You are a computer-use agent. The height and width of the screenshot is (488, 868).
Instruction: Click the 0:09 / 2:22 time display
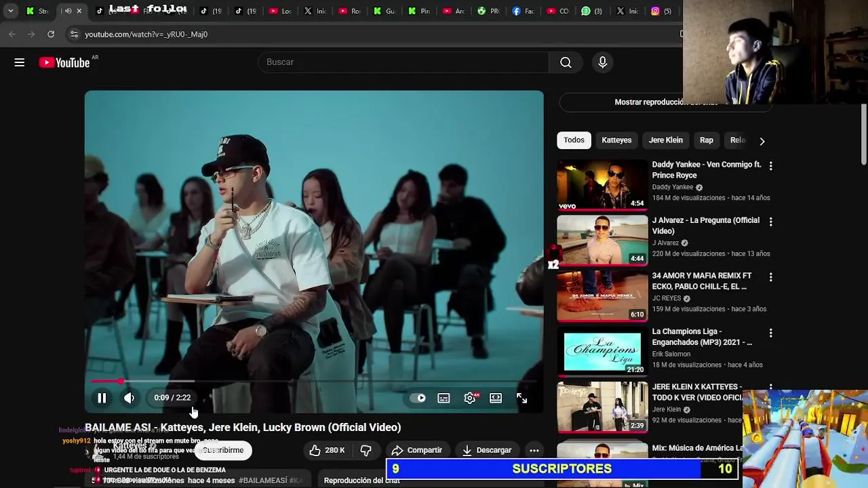[x=172, y=398]
